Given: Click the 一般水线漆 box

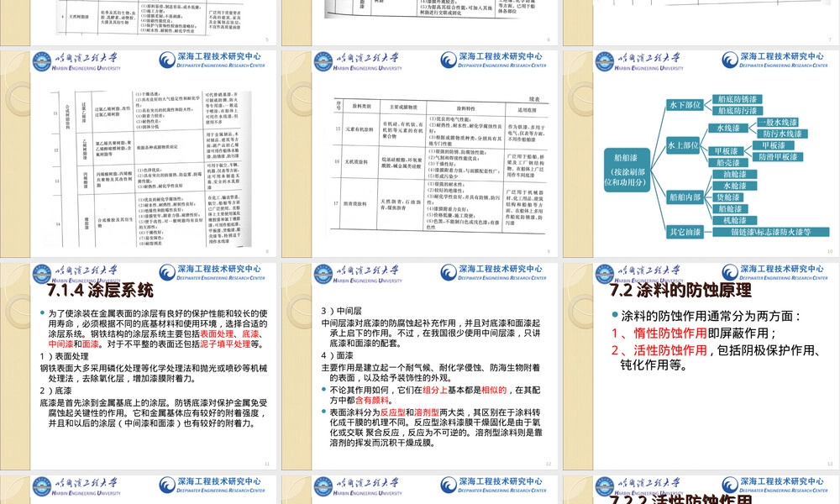Looking at the screenshot, I should 778,122.
